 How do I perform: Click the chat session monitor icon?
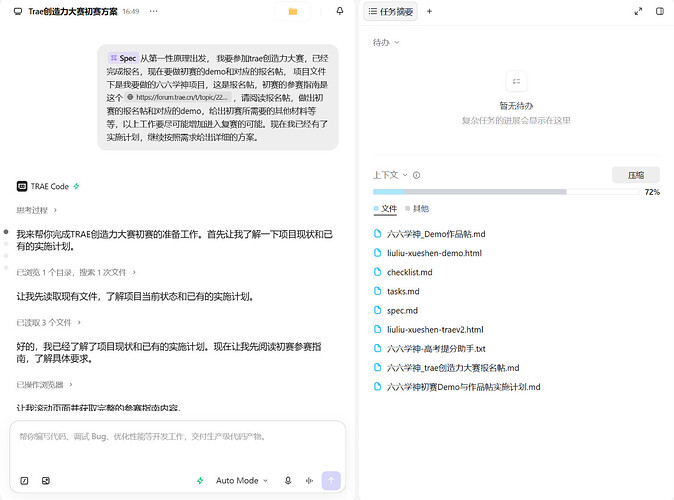coord(18,12)
